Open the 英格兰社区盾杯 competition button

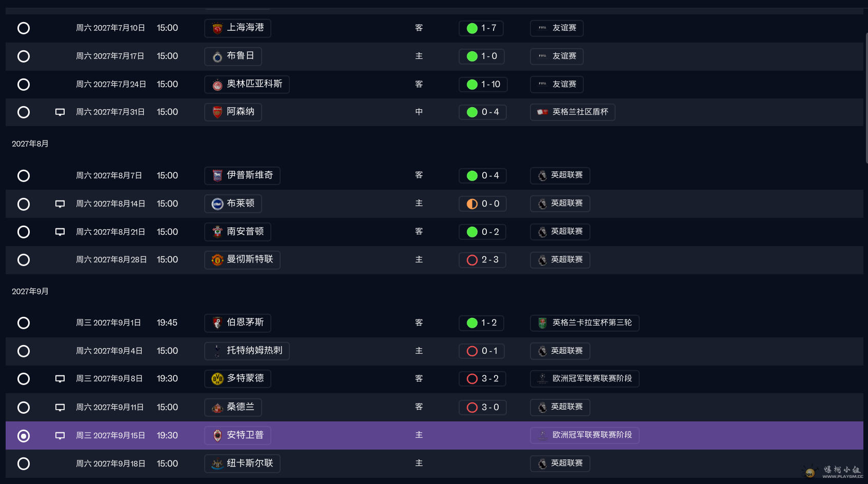pyautogui.click(x=573, y=112)
